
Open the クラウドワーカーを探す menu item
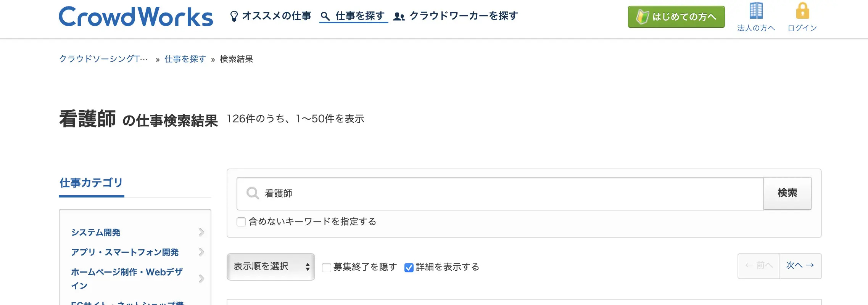pyautogui.click(x=464, y=16)
